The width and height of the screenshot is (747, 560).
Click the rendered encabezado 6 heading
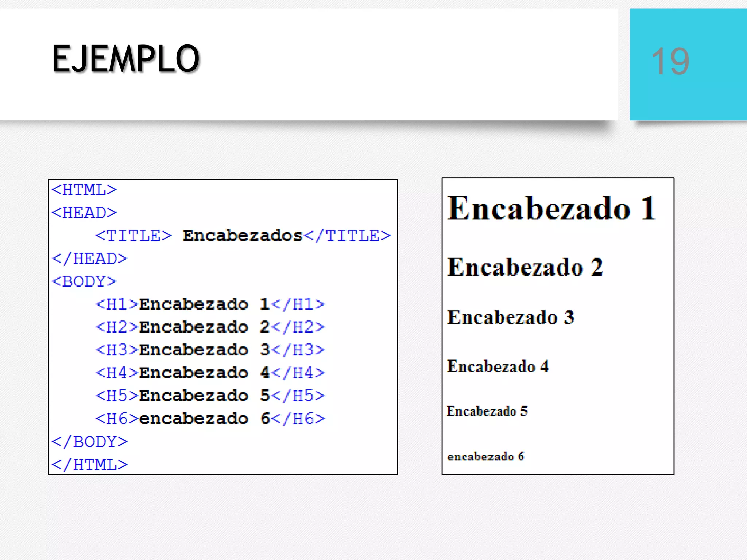[485, 456]
